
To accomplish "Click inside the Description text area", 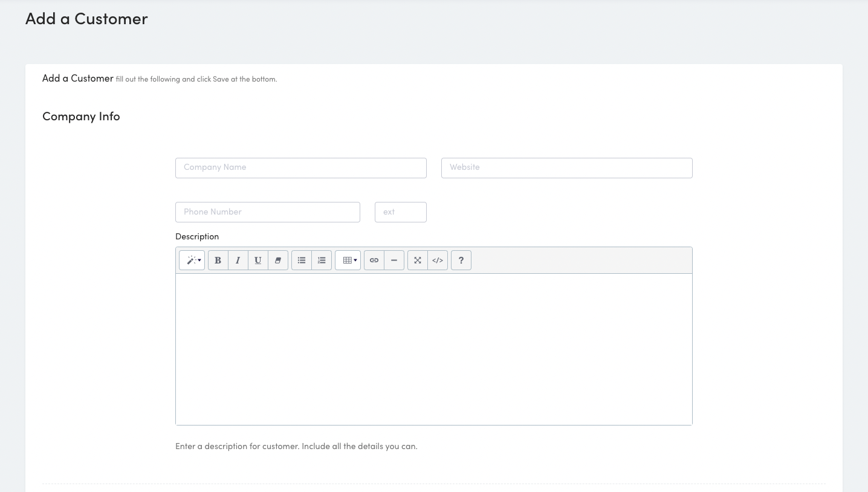I will pyautogui.click(x=434, y=349).
